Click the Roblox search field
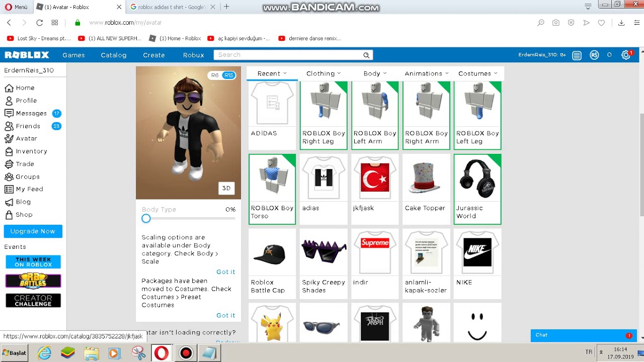 (x=288, y=55)
